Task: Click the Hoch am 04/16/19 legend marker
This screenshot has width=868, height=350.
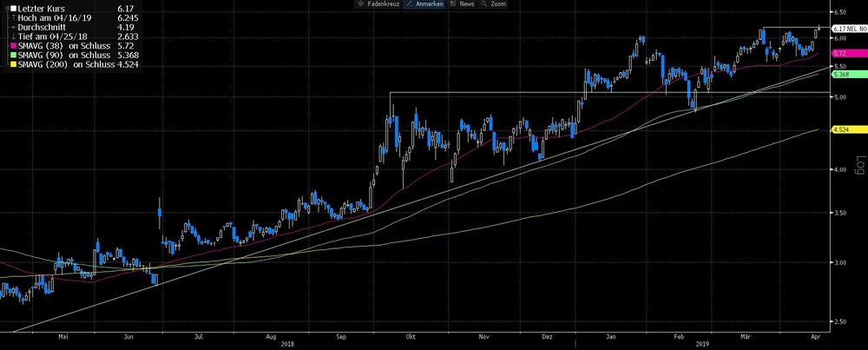Action: click(10, 17)
